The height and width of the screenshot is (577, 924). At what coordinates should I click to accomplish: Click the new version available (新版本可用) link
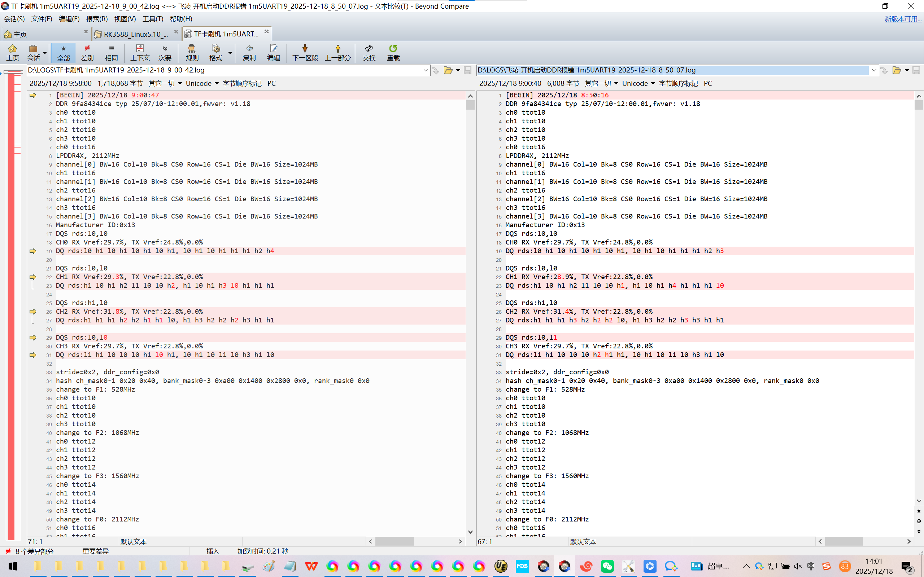tap(903, 19)
